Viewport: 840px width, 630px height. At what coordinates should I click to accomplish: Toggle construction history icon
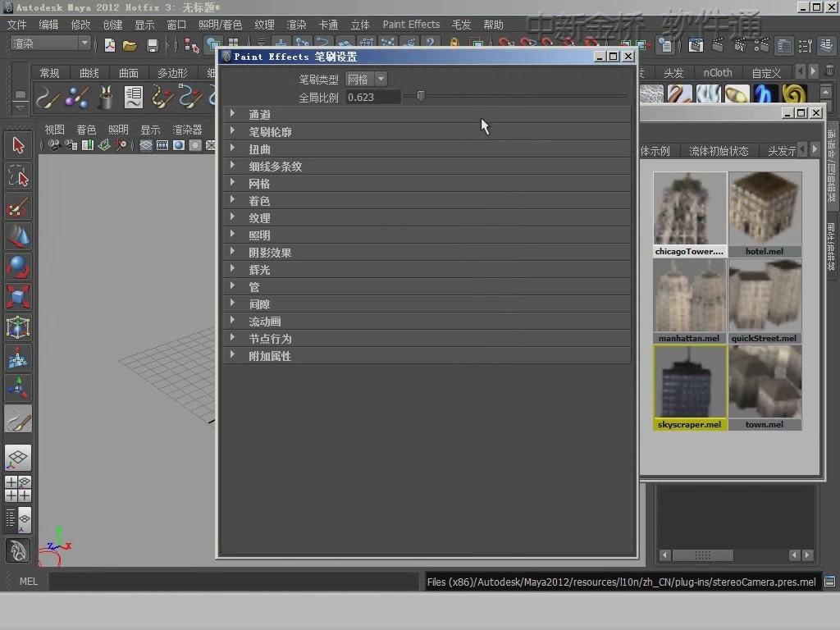pos(664,46)
